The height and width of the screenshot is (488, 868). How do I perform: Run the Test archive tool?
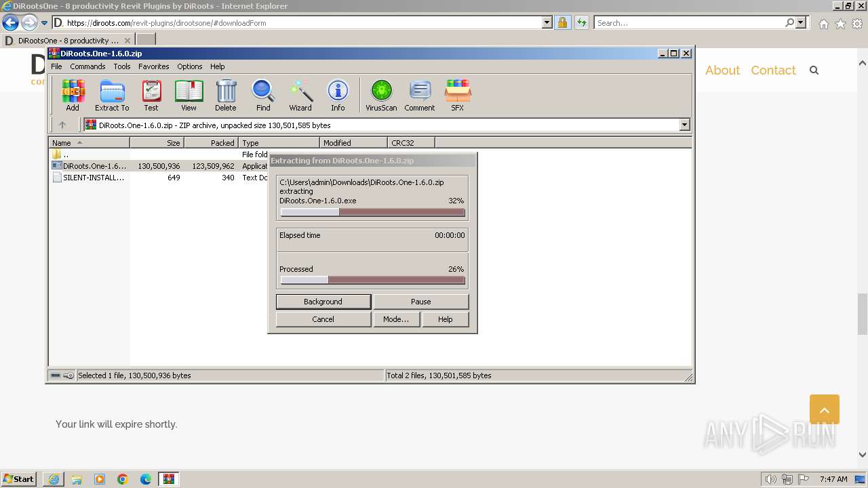tap(151, 95)
